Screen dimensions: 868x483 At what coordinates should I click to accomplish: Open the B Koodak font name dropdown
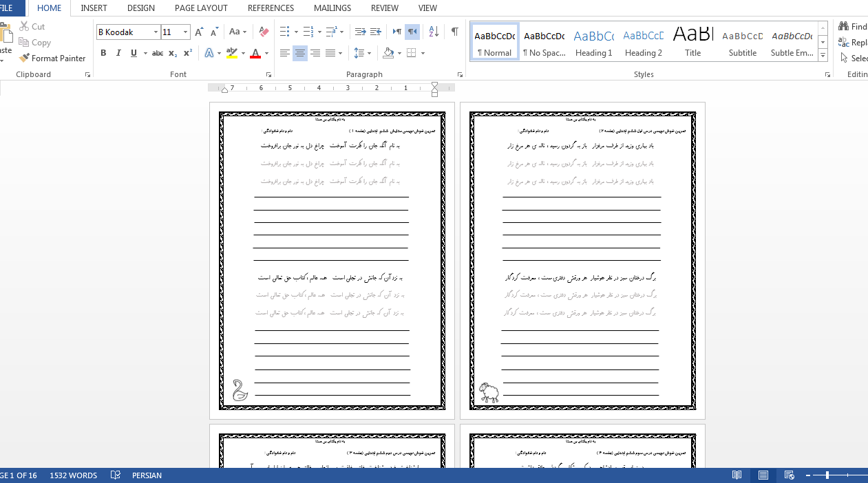click(x=156, y=32)
